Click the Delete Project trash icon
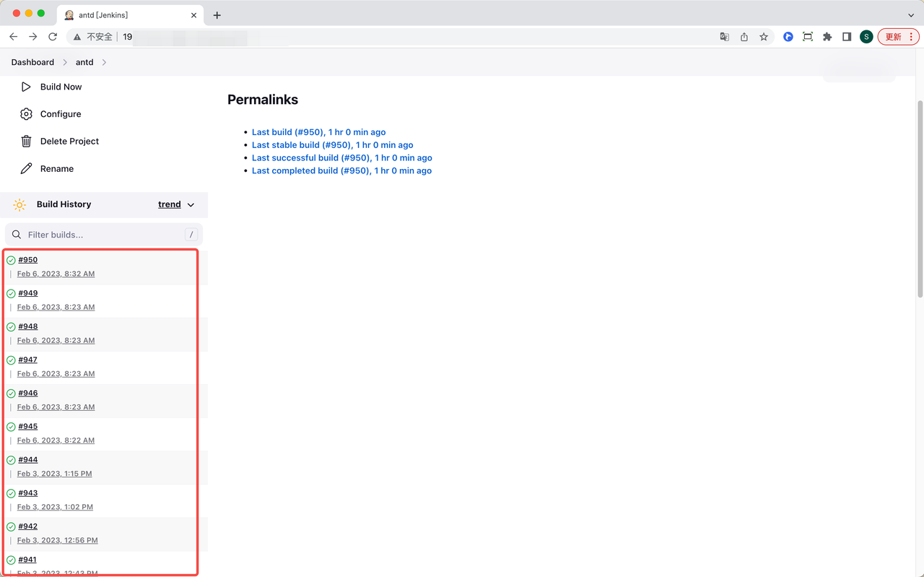Viewport: 924px width, 577px height. pos(26,142)
